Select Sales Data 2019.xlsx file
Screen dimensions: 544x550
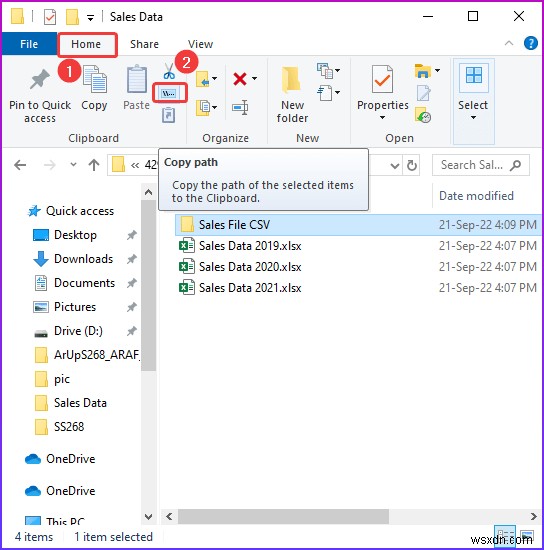coord(250,246)
